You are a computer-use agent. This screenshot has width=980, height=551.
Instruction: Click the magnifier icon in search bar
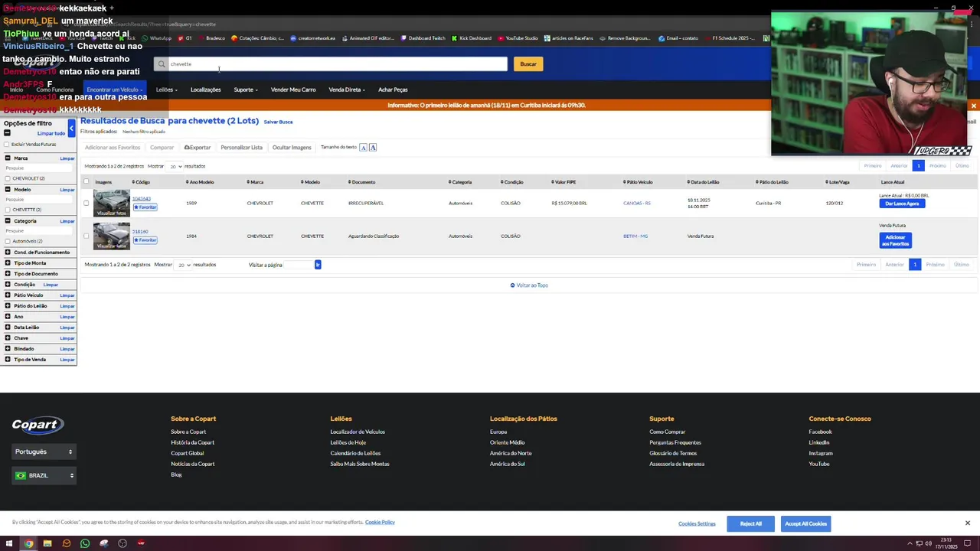coord(161,64)
